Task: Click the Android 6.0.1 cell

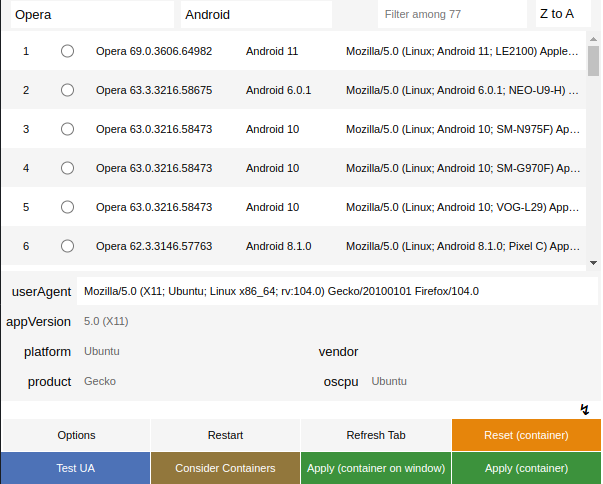Action: [x=278, y=90]
